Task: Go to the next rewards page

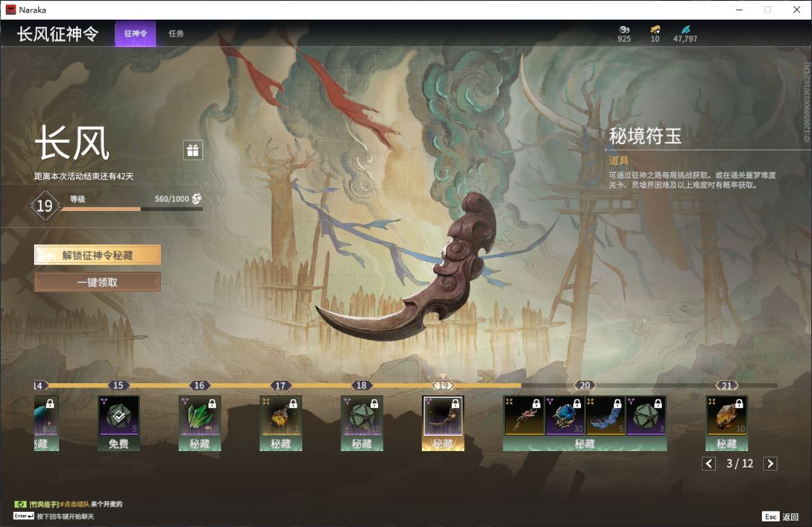Action: [770, 464]
